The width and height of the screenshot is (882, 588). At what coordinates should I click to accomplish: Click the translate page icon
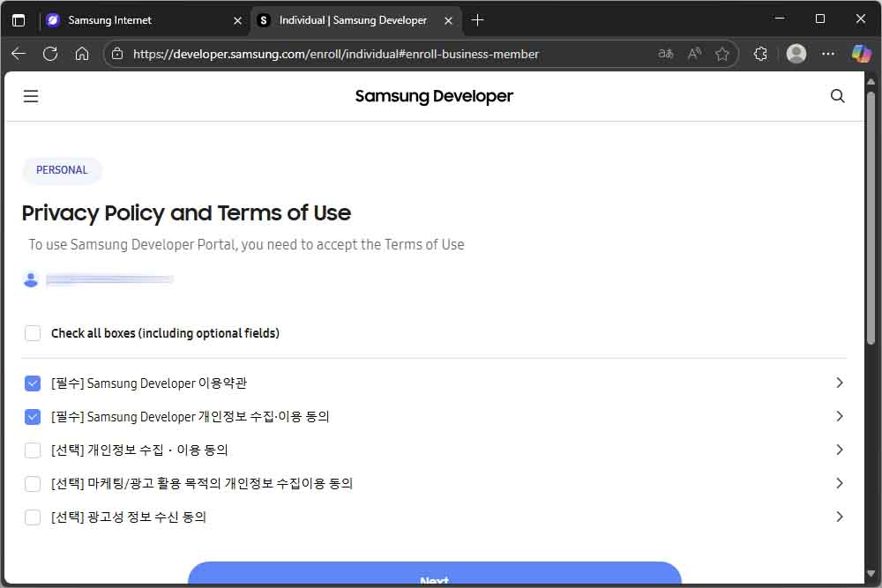[x=665, y=54]
